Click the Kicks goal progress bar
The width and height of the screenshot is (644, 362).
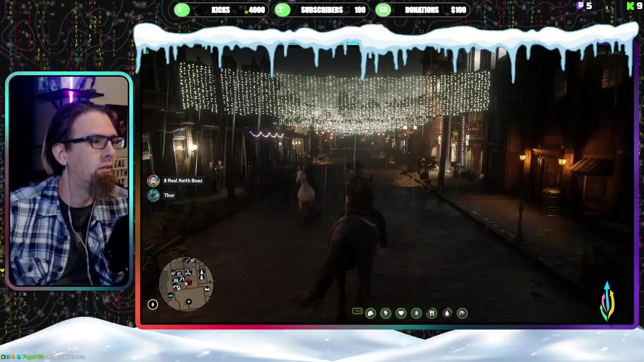pos(221,10)
